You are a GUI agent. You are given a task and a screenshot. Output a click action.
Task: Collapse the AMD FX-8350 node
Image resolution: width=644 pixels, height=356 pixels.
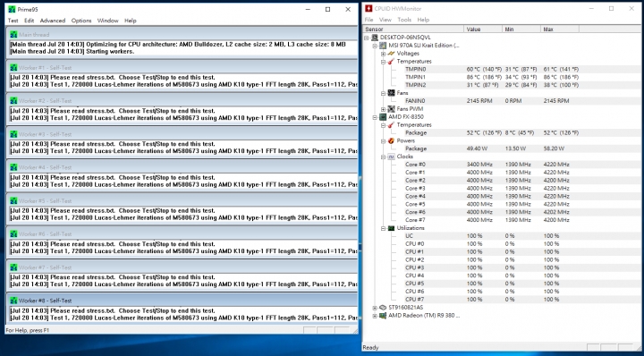tap(375, 117)
